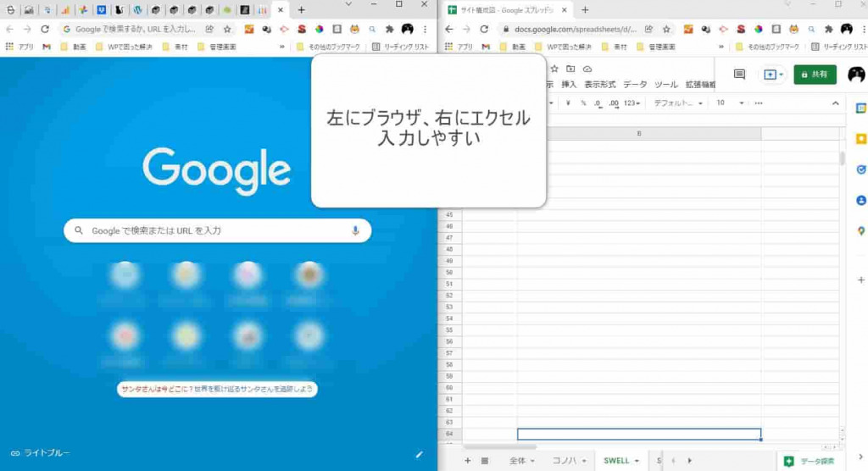Viewport: 868px width, 471px height.
Task: Open the WordPress tab in the left browser
Action: 137,10
